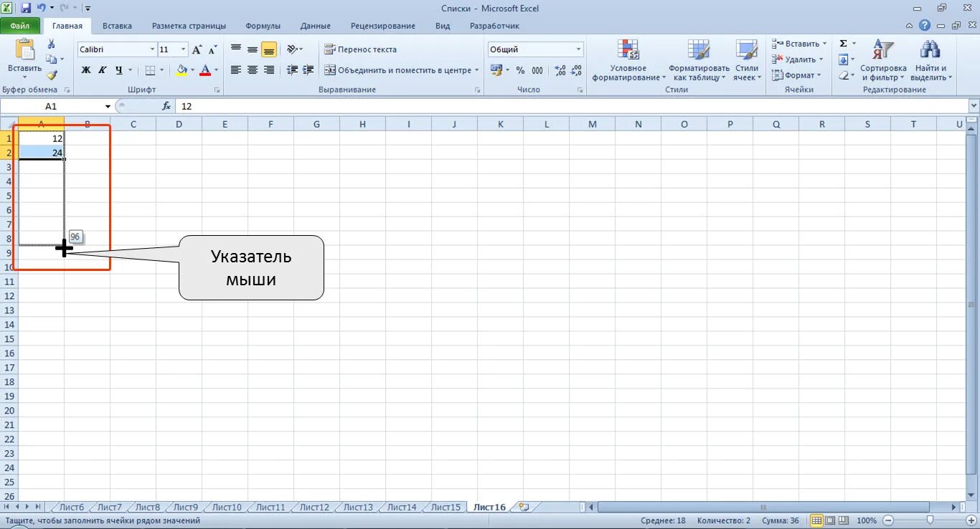Apply thousands separator 000 format
The image size is (980, 529).
coord(537,70)
